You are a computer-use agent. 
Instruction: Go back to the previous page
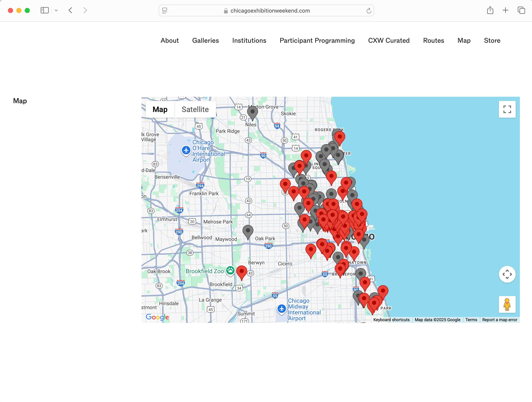(x=70, y=10)
